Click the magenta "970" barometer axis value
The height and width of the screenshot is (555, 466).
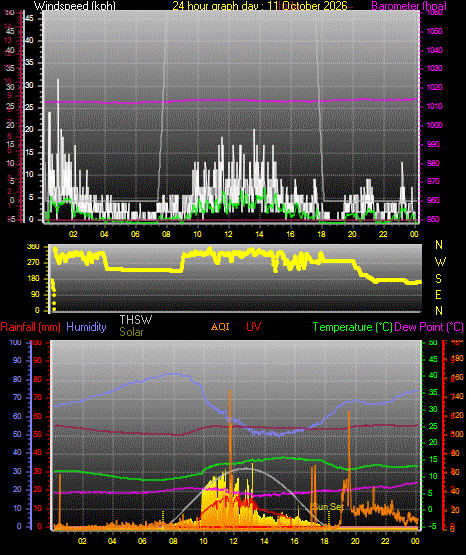coord(433,181)
